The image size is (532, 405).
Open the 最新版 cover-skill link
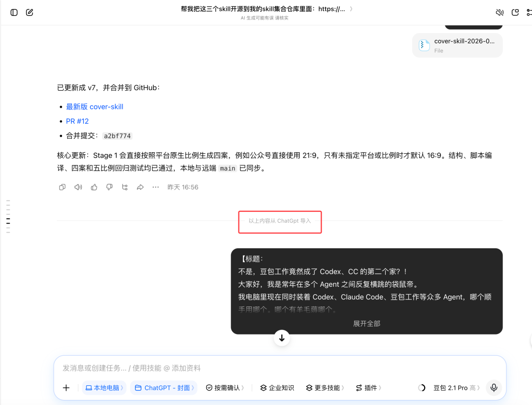coord(95,106)
